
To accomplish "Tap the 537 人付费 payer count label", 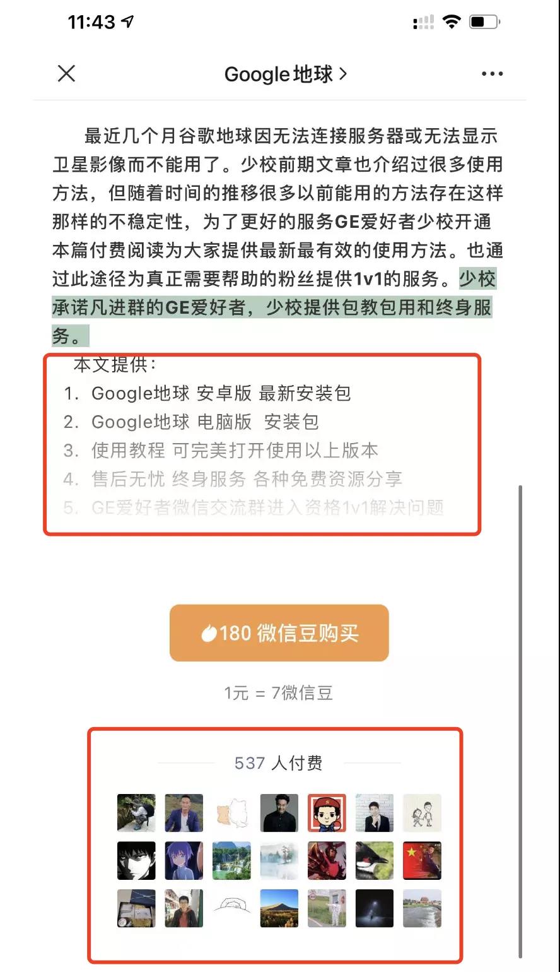I will [x=278, y=763].
